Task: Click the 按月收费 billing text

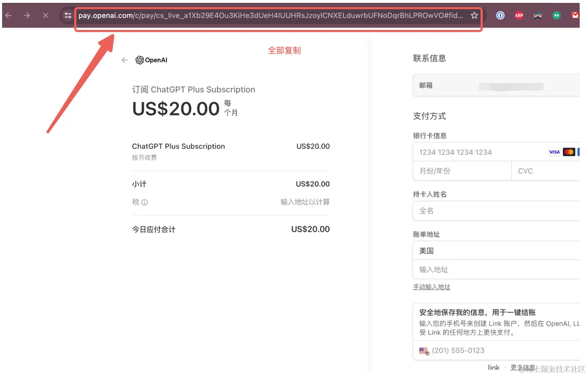Action: (x=144, y=157)
